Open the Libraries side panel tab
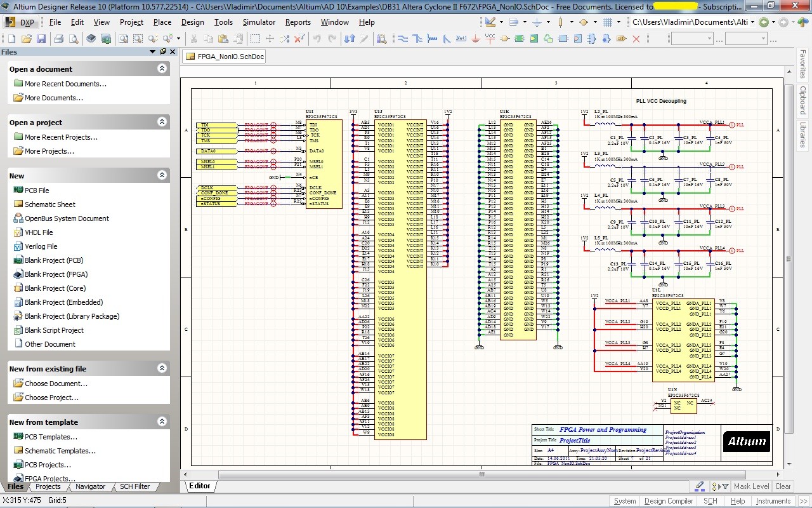The width and height of the screenshot is (812, 508). click(x=802, y=135)
